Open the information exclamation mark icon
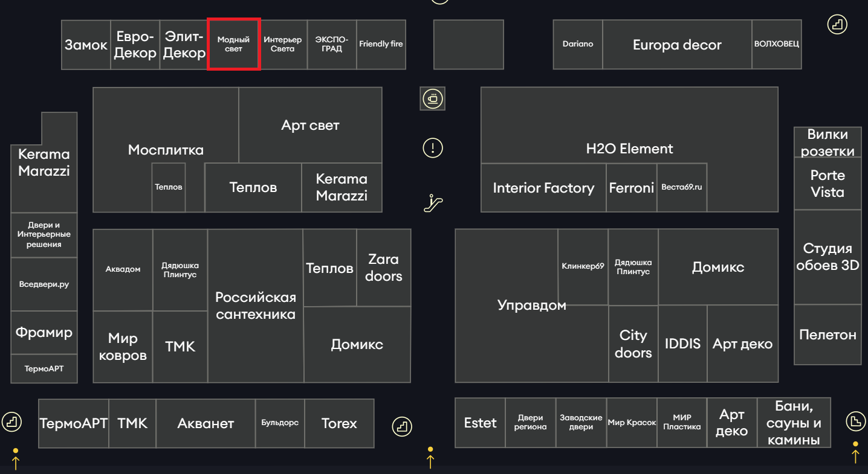 (433, 147)
